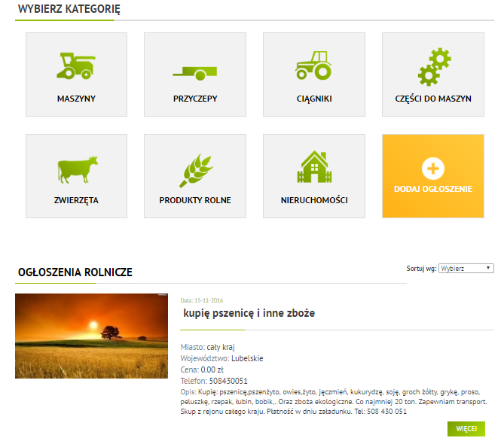The image size is (504, 441).
Task: Open the PRODUKTY ROLNE category label
Action: 195,200
